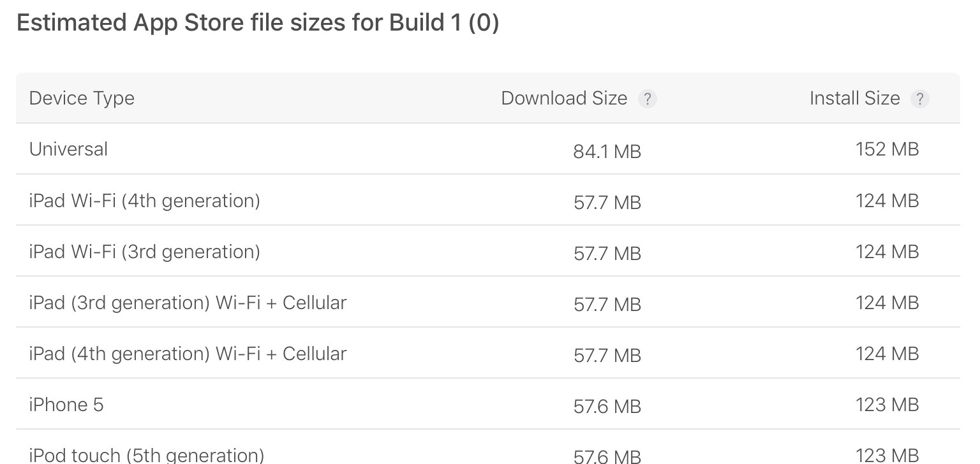980x464 pixels.
Task: Click iPod touch (5th generation) 123 MB install size
Action: pos(887,455)
